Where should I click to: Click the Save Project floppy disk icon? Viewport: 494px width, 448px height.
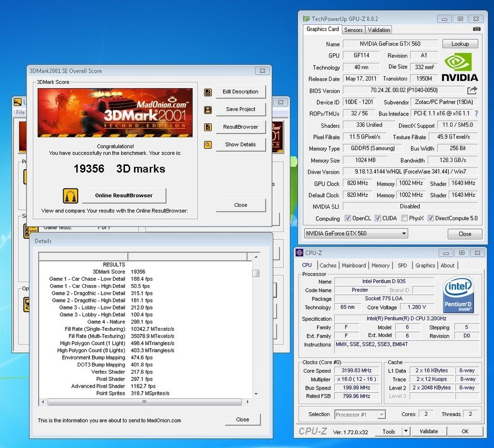pos(208,110)
